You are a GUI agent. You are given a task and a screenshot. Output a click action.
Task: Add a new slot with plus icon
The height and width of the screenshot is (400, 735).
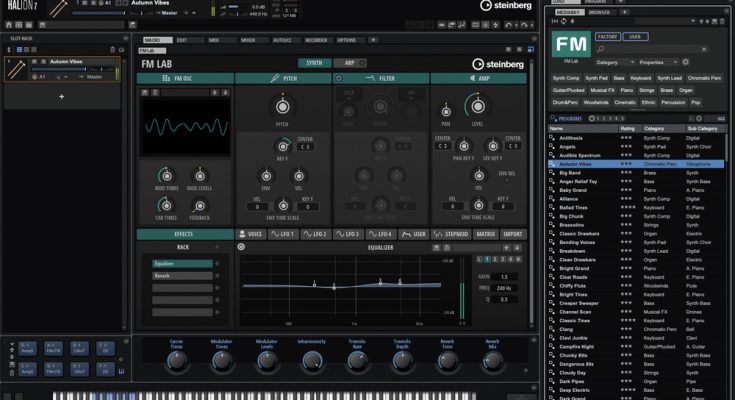click(x=62, y=97)
